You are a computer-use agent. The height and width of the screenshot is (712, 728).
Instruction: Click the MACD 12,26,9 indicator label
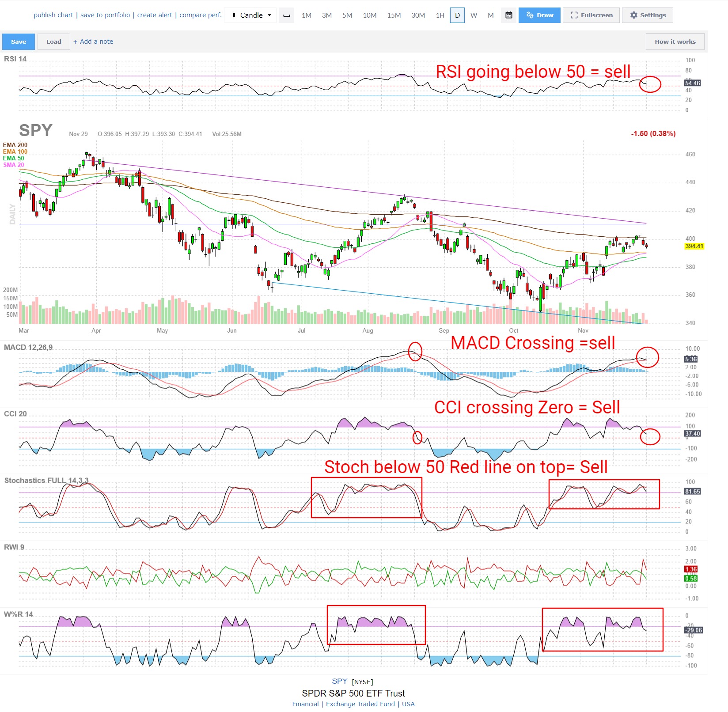(28, 347)
